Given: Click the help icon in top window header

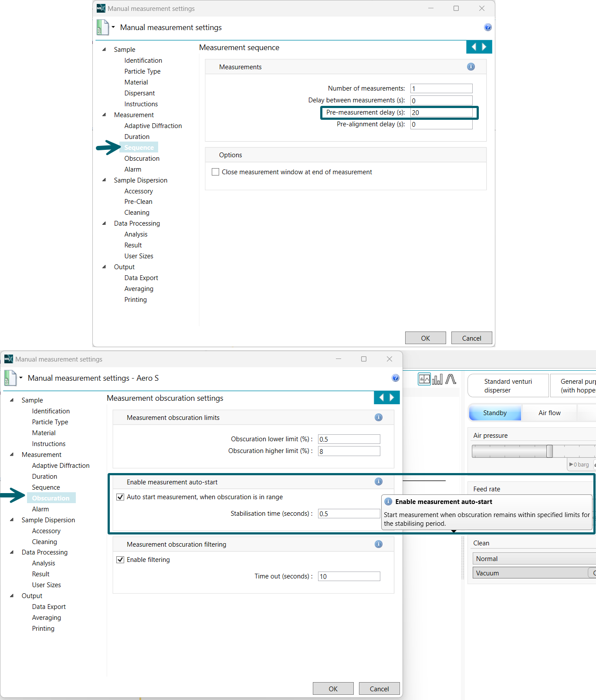Looking at the screenshot, I should pos(488,27).
